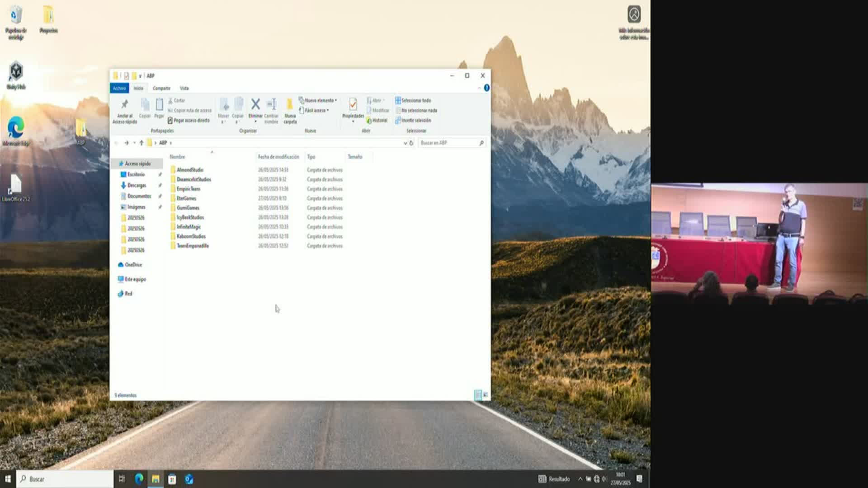Click Invertir selección in the ribbon
868x488 pixels.
click(413, 121)
